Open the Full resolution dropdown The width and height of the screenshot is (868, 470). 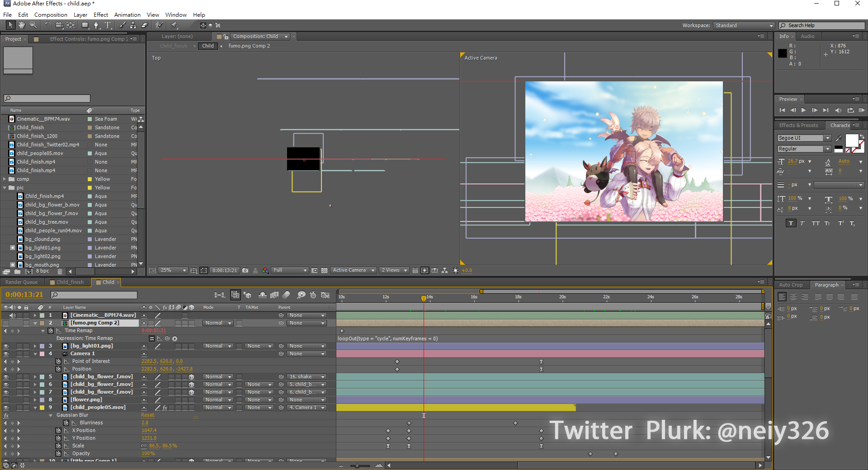click(x=290, y=270)
